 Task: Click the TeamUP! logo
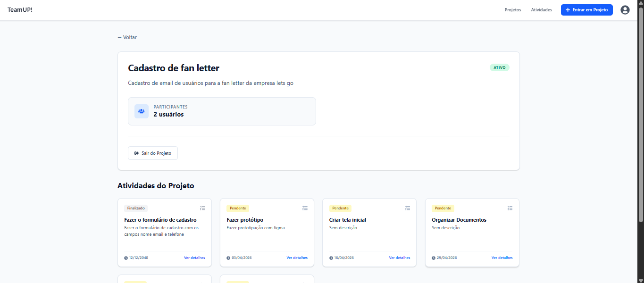click(20, 10)
